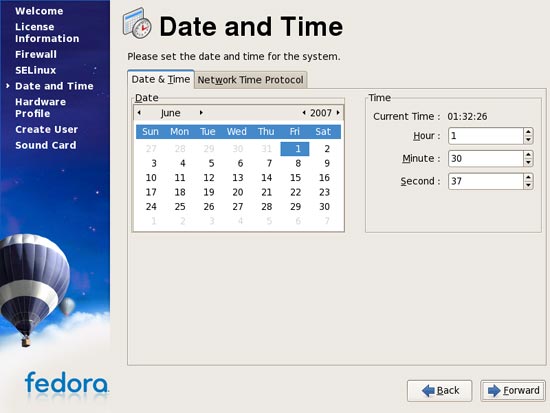The width and height of the screenshot is (550, 413).
Task: Decrease the Second value with down arrow
Action: [528, 185]
